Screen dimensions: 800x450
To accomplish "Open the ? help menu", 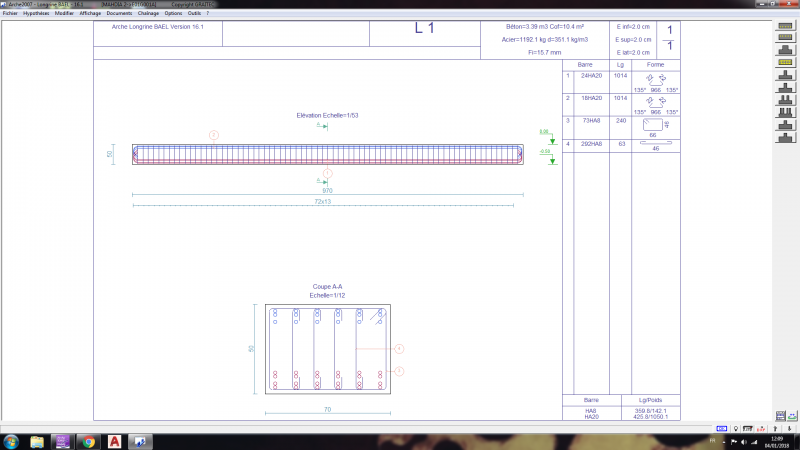I will point(208,13).
